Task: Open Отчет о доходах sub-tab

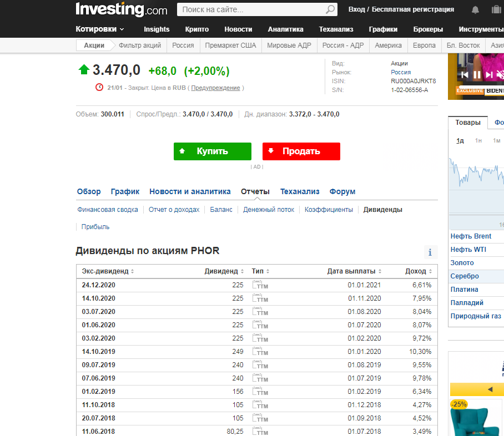Action: (174, 210)
